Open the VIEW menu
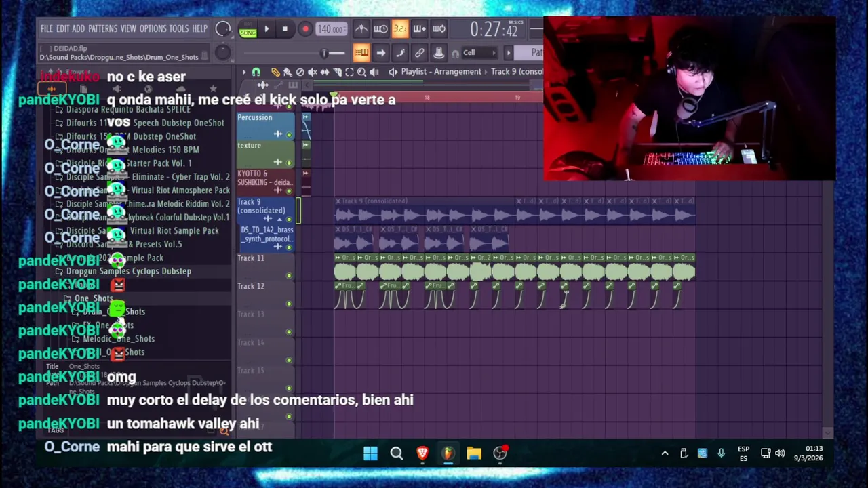This screenshot has width=868, height=488. [128, 28]
